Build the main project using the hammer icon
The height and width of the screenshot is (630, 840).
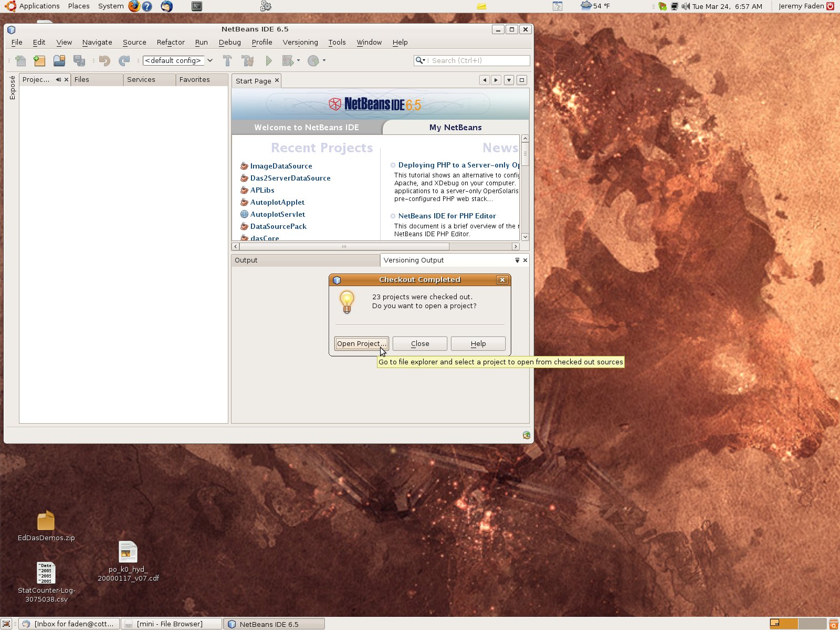click(227, 60)
